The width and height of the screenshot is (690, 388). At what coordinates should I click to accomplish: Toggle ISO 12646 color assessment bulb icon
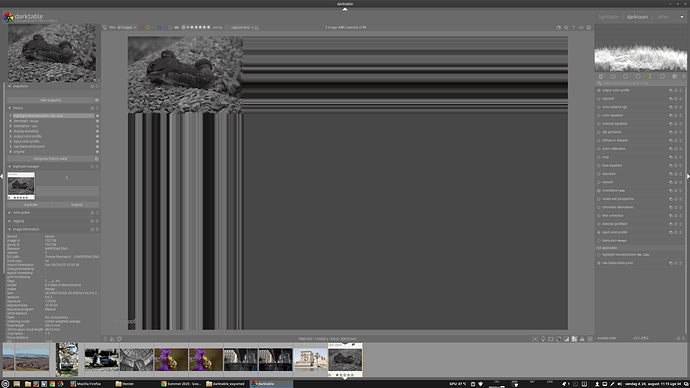pos(543,339)
